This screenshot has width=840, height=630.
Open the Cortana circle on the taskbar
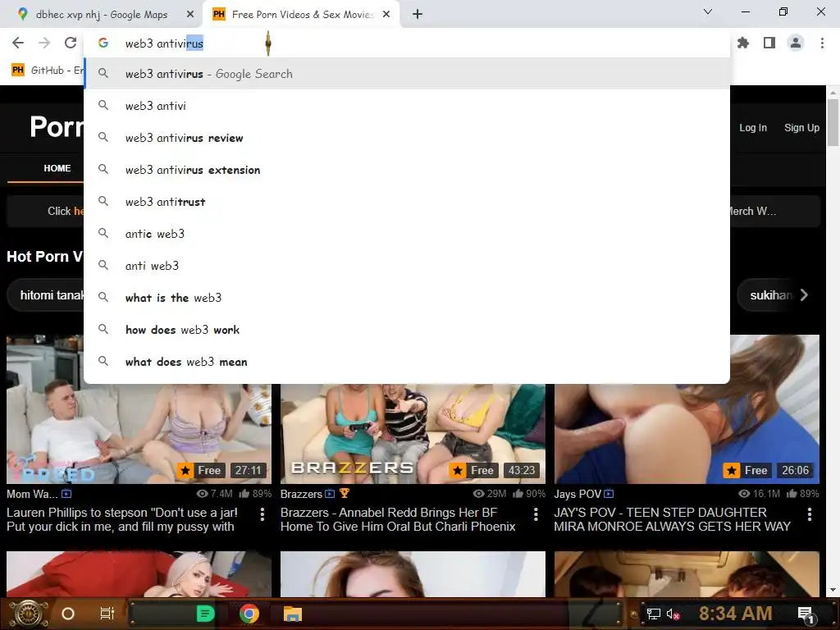[67, 614]
